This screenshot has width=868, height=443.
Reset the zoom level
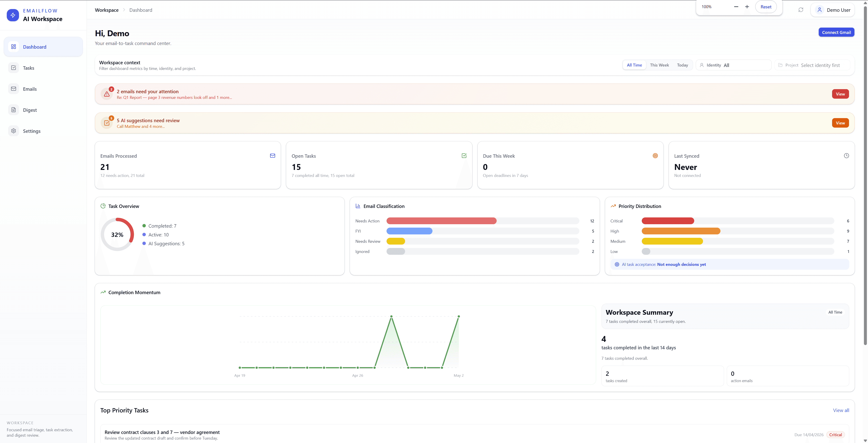point(766,7)
